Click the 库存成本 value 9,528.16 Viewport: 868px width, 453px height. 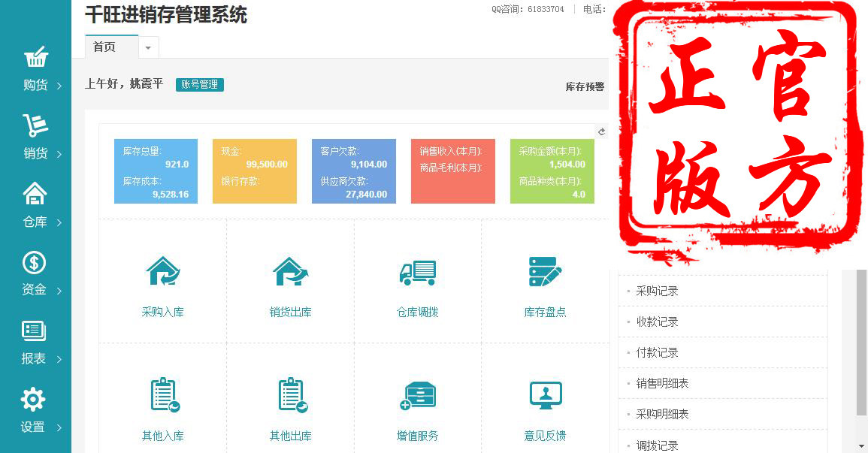171,195
